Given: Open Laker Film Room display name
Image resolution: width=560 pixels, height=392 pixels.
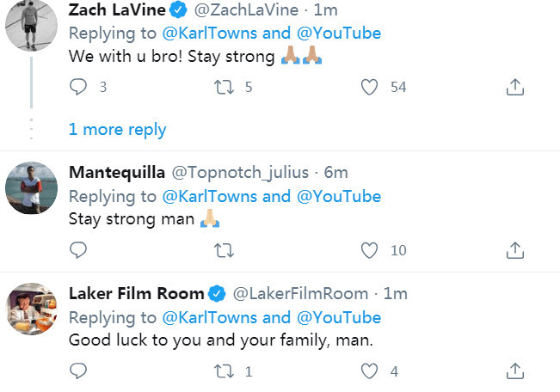Looking at the screenshot, I should coord(137,293).
